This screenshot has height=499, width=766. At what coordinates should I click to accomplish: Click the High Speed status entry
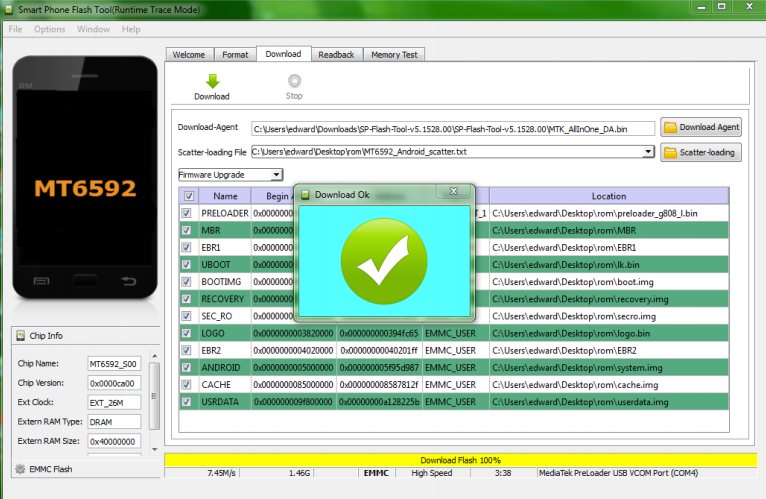tap(432, 473)
